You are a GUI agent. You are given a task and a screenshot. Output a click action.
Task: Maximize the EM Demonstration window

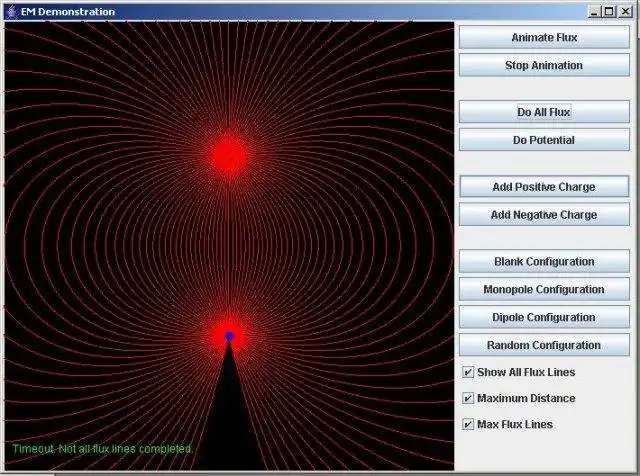[609, 11]
